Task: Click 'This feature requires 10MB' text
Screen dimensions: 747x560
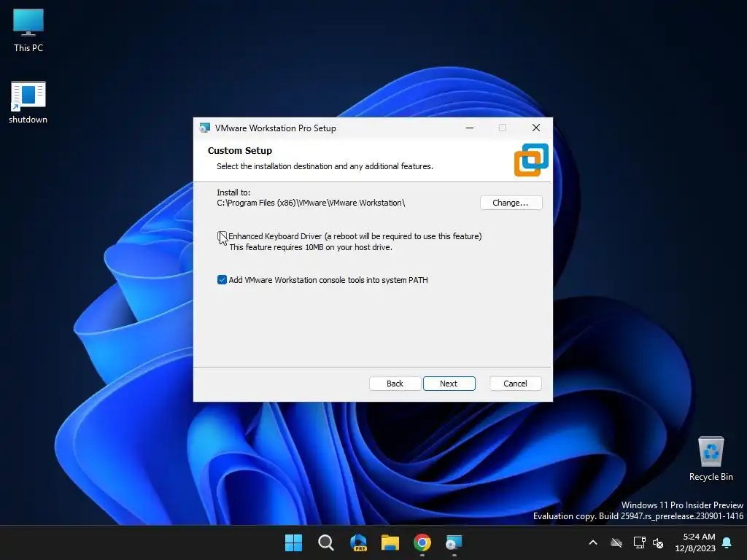Action: coord(311,248)
